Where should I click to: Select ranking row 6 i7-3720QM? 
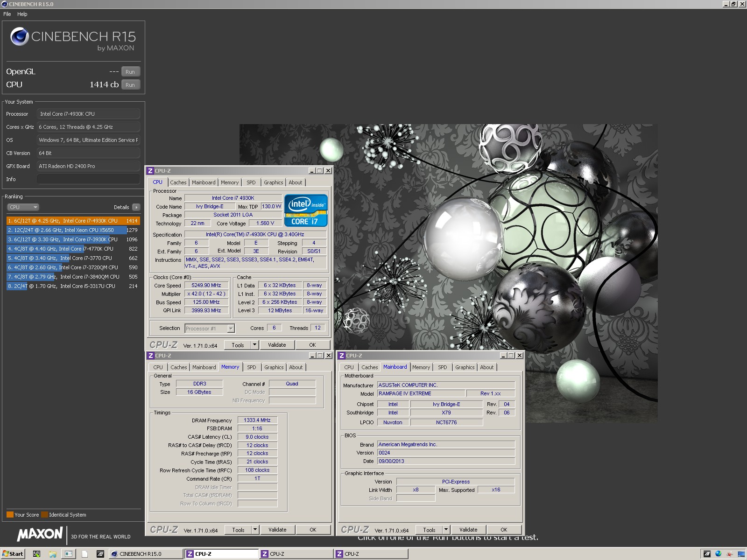click(73, 267)
